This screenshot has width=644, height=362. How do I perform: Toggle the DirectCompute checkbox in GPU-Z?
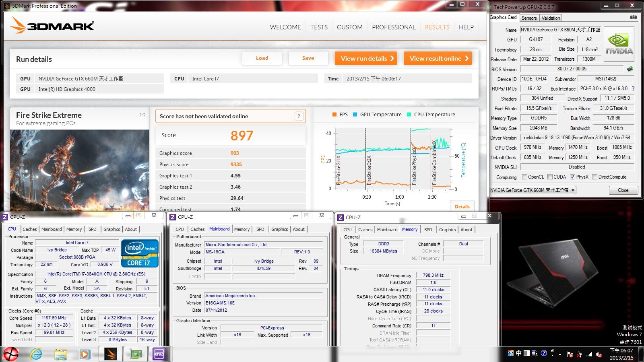pyautogui.click(x=594, y=177)
